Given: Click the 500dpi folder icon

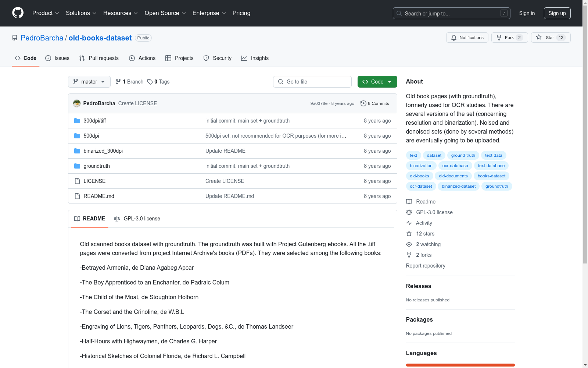Looking at the screenshot, I should click(77, 136).
